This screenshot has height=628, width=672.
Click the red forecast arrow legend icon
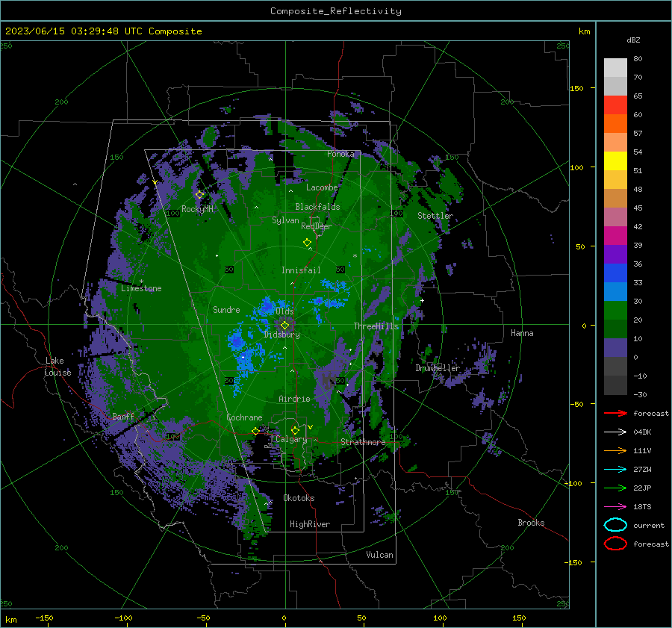click(615, 413)
